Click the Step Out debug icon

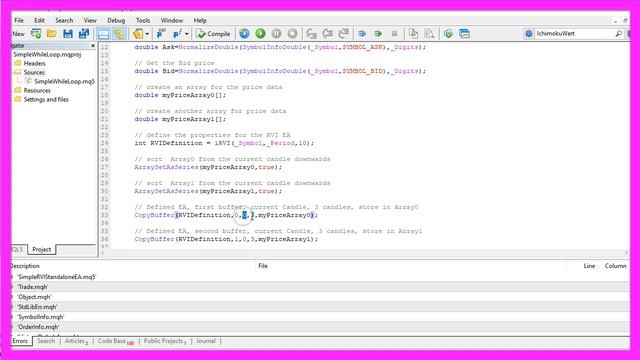344,34
